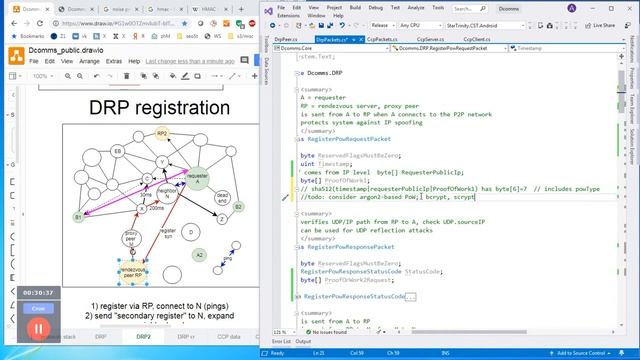Collapse the RegisterPowRequestPacket class outline
This screenshot has height=360, width=640.
[x=297, y=139]
